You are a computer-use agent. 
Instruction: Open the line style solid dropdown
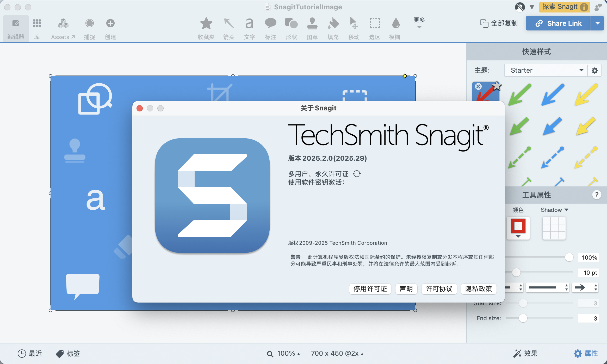coord(548,287)
